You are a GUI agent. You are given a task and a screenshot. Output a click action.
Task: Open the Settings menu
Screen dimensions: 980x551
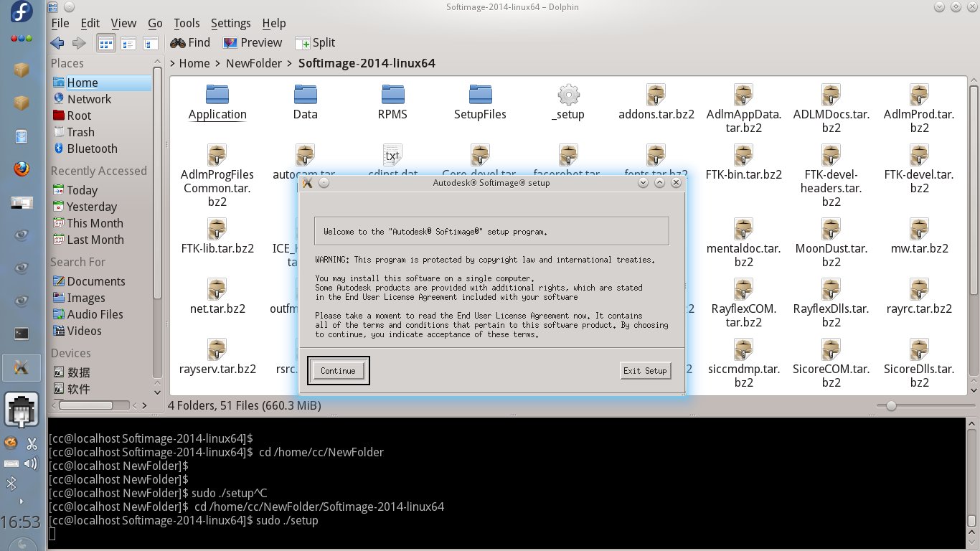230,23
